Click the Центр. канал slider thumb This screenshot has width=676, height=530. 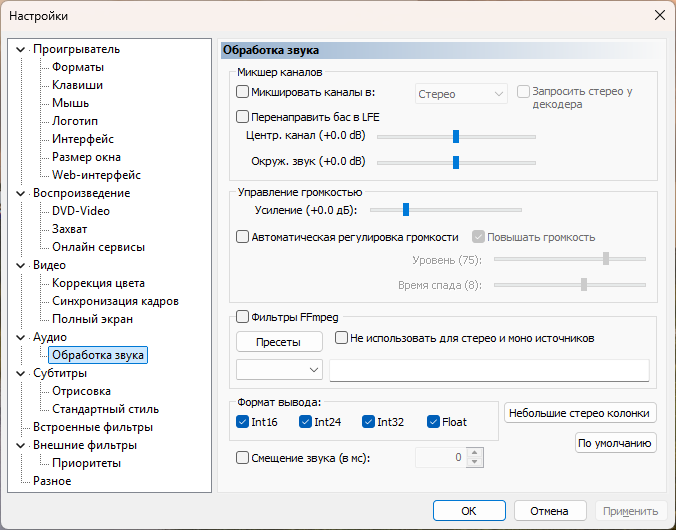coord(456,136)
